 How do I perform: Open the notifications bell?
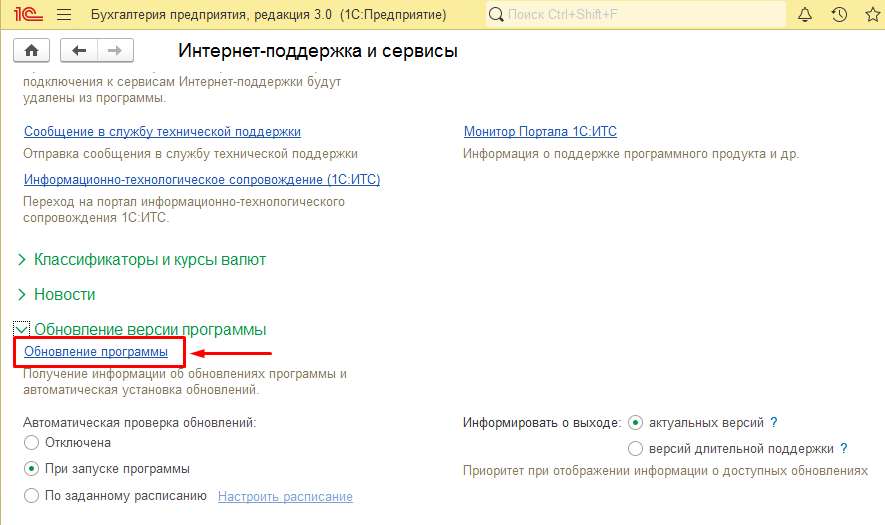[x=805, y=14]
